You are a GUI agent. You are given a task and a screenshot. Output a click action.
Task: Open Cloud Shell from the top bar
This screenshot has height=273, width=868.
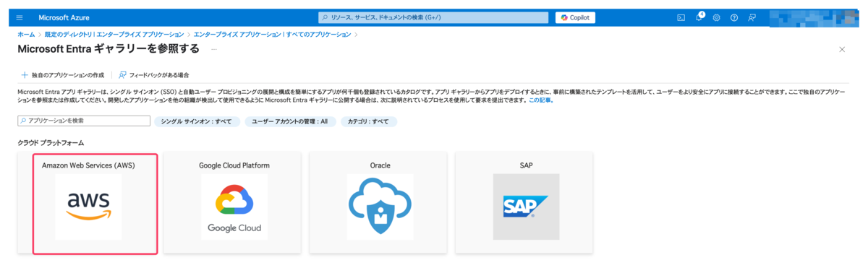681,17
